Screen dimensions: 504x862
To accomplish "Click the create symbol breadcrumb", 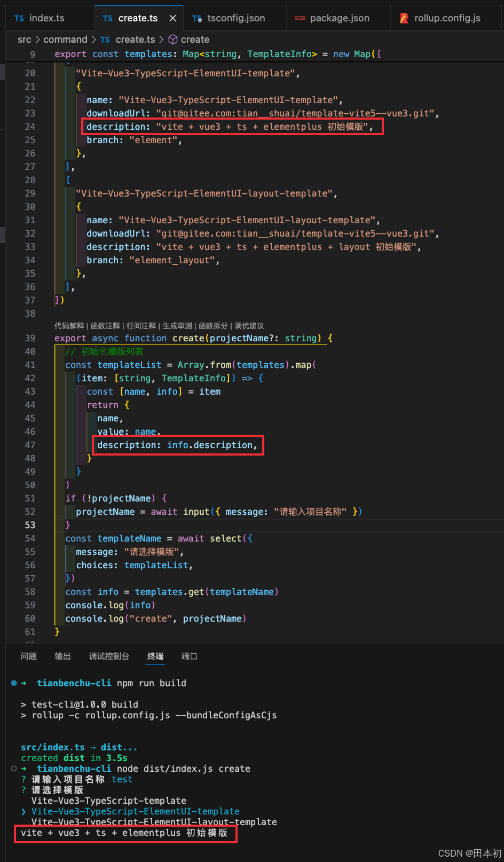I will 195,40.
